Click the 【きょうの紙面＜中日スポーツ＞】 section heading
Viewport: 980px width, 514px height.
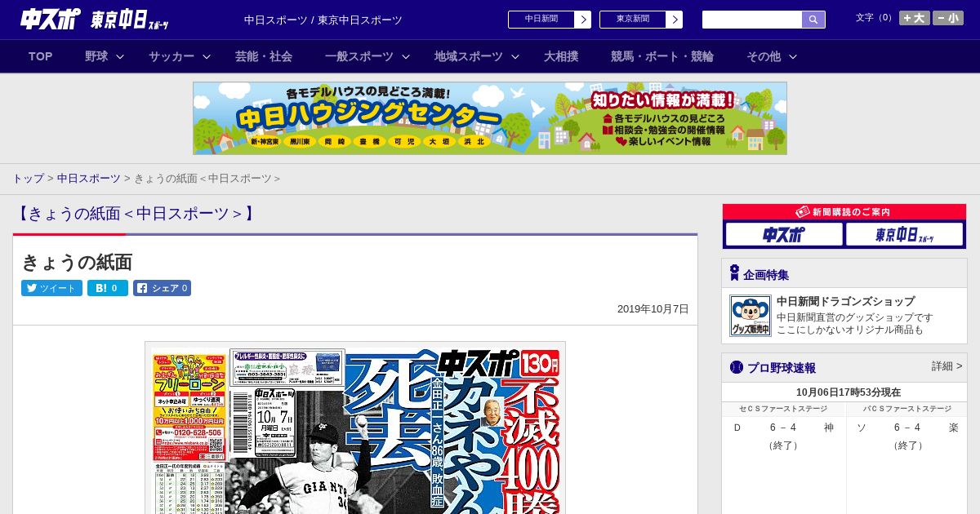tap(136, 214)
